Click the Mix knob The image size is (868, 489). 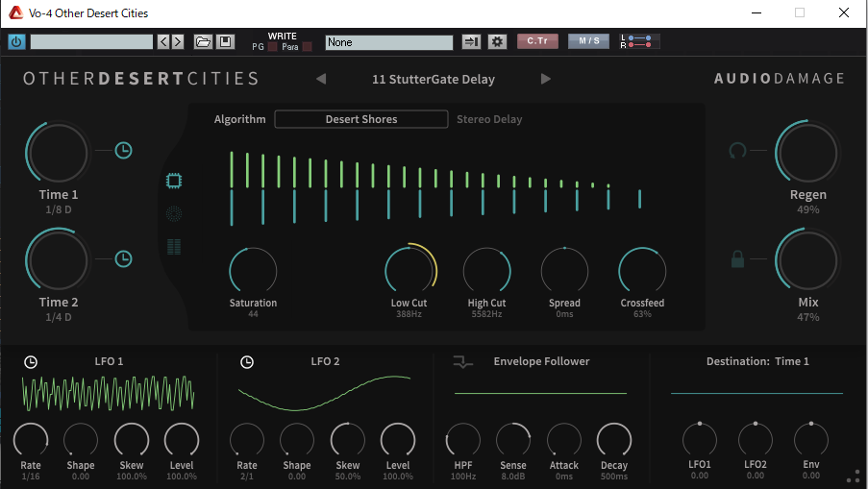806,260
